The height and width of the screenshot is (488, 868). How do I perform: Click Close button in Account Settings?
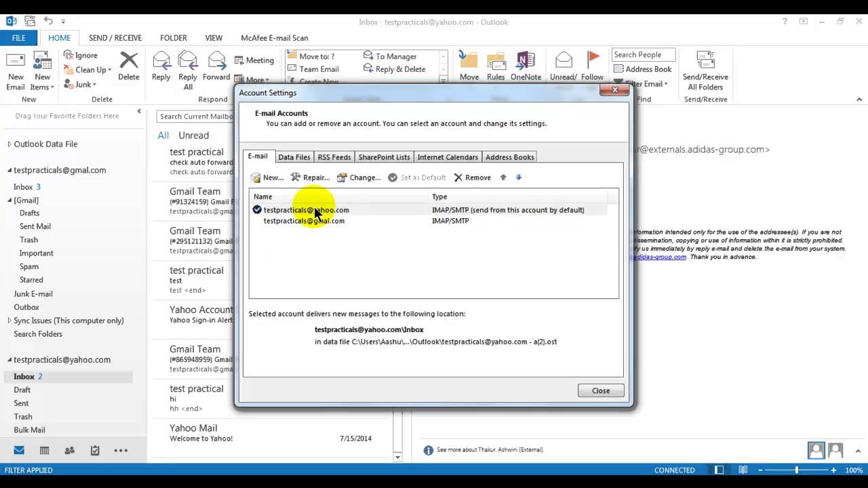601,390
